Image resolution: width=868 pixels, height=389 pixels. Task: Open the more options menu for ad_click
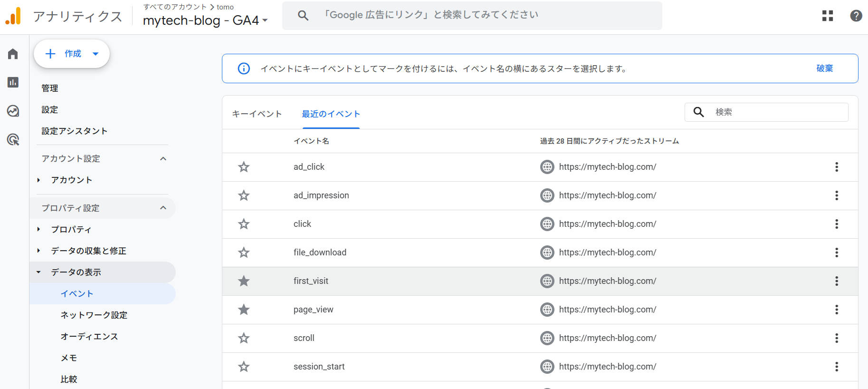[x=836, y=167]
